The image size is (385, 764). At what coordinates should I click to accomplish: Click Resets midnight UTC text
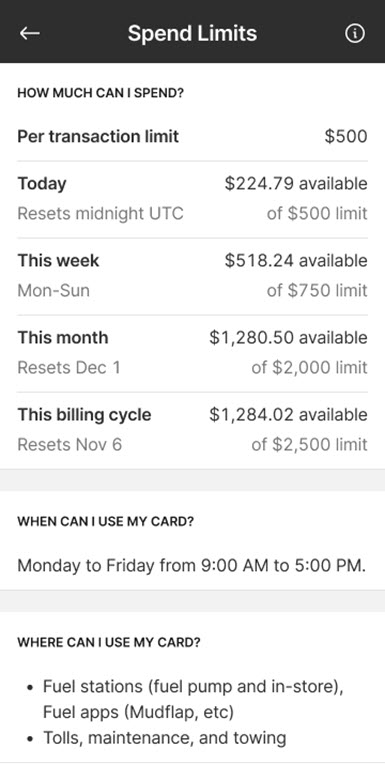click(100, 214)
